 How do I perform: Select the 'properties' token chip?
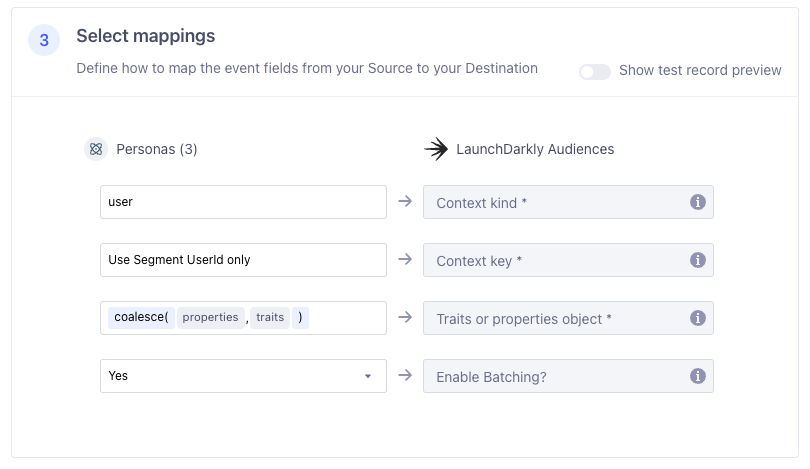[x=210, y=317]
